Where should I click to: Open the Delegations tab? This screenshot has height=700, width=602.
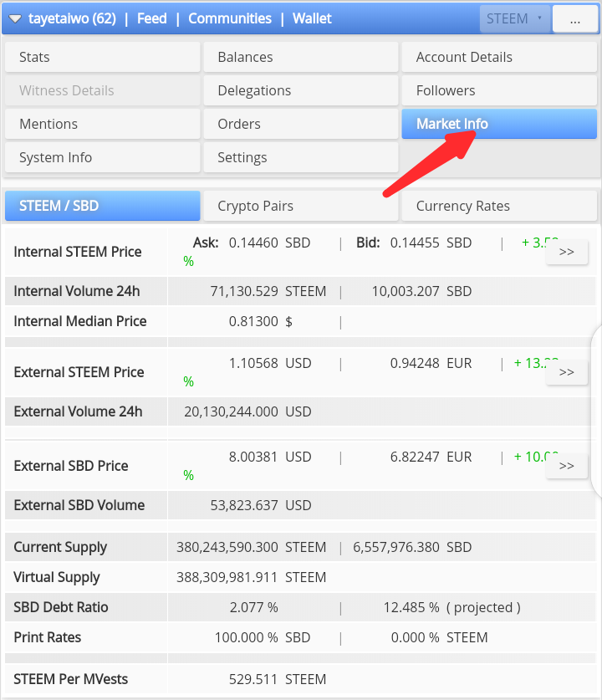pyautogui.click(x=301, y=90)
